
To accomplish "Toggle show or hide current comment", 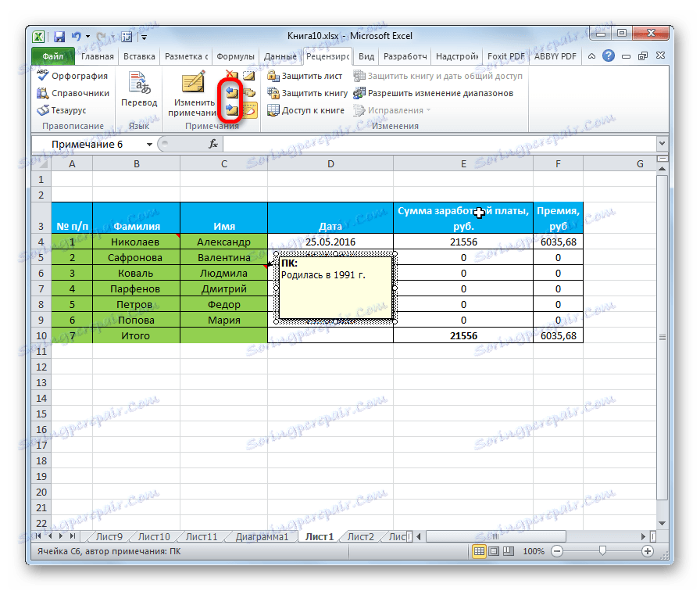I will point(248,76).
